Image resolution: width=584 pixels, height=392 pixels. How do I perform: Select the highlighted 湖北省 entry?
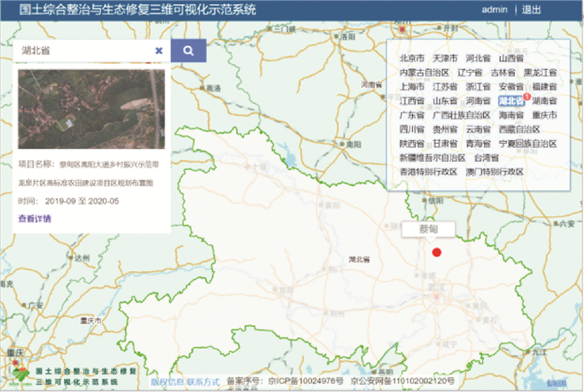pyautogui.click(x=510, y=101)
